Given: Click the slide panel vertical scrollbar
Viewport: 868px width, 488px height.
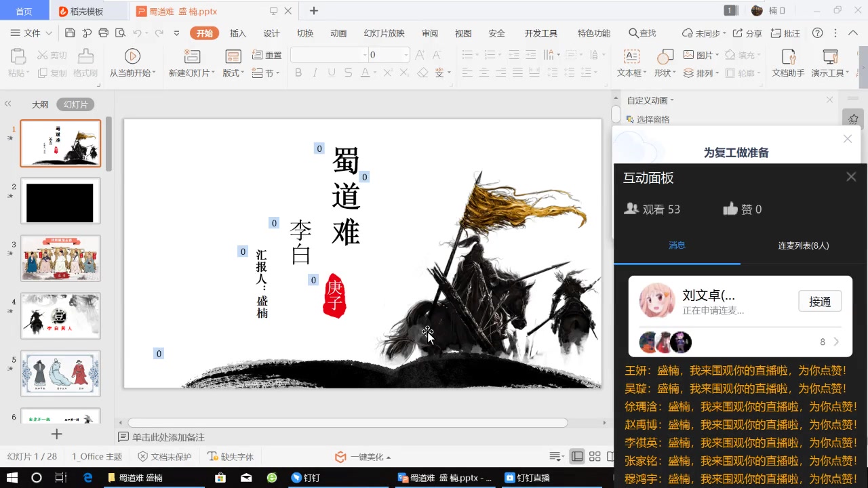Looking at the screenshot, I should pos(108,144).
